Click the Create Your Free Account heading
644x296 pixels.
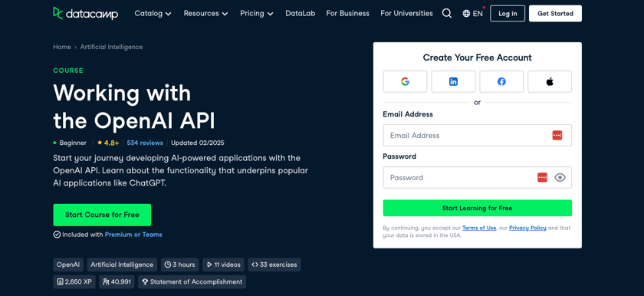477,58
